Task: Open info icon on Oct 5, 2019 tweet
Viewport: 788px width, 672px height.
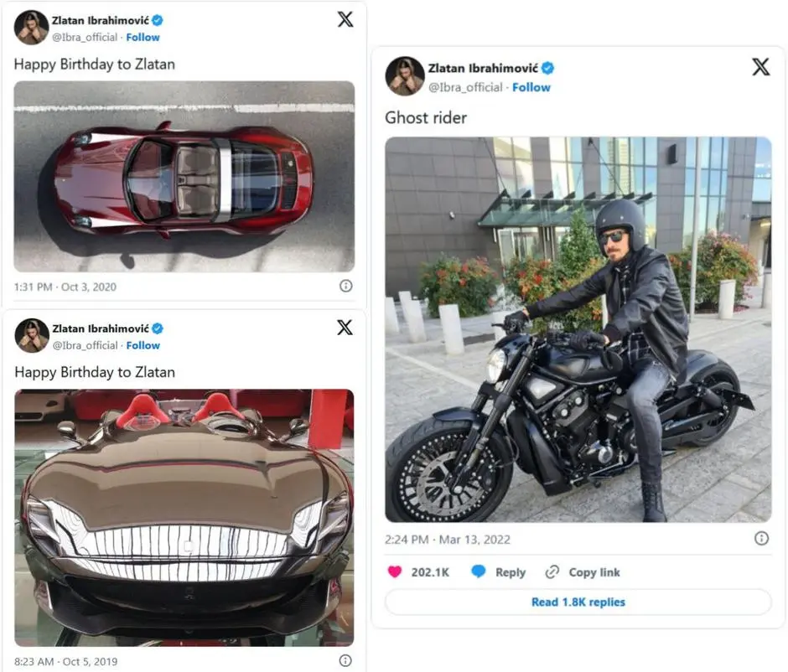Action: (345, 661)
